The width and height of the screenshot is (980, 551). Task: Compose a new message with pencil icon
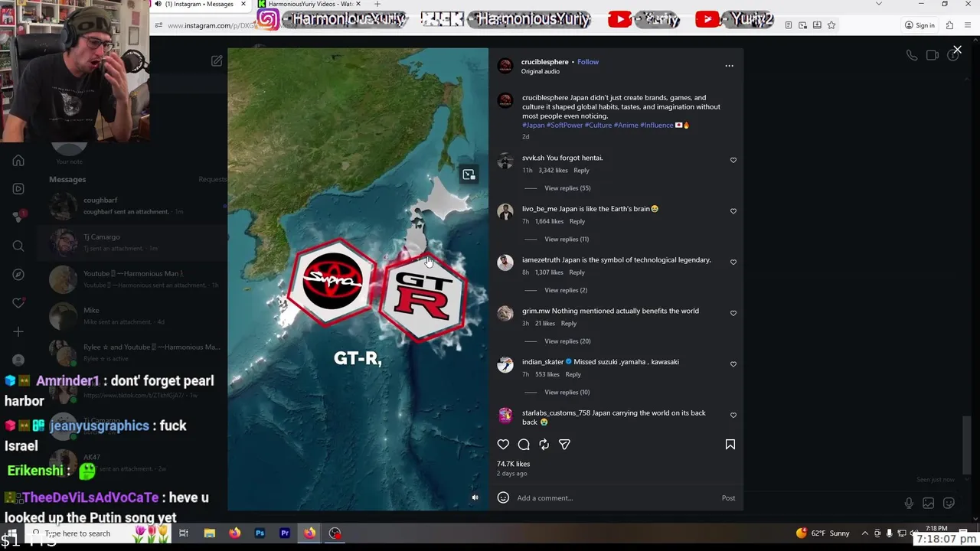217,60
